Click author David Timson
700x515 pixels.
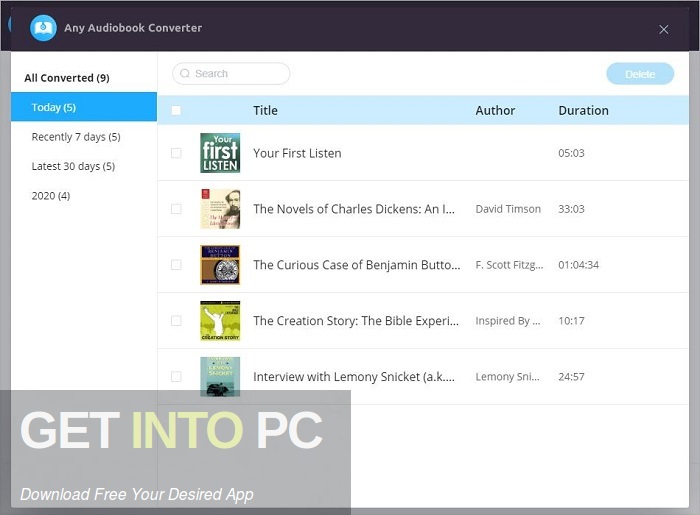tap(508, 209)
